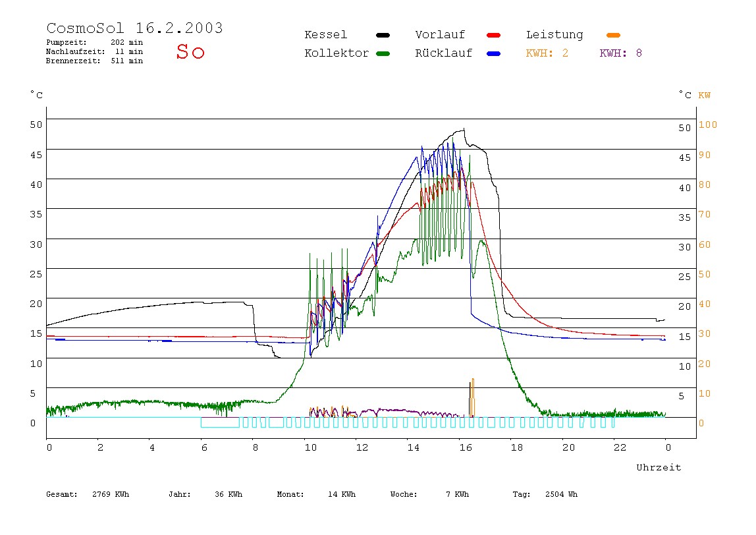Click the orange 100 KW scale label
The height and width of the screenshot is (535, 756).
pos(708,125)
